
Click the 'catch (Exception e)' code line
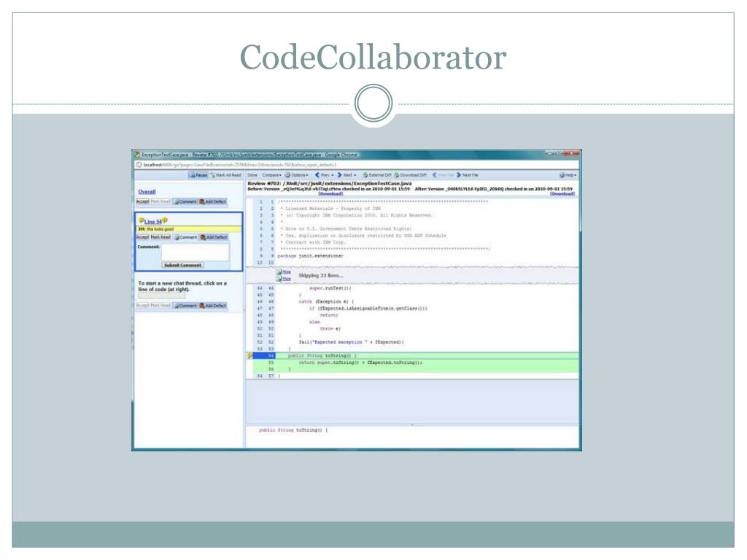(326, 301)
